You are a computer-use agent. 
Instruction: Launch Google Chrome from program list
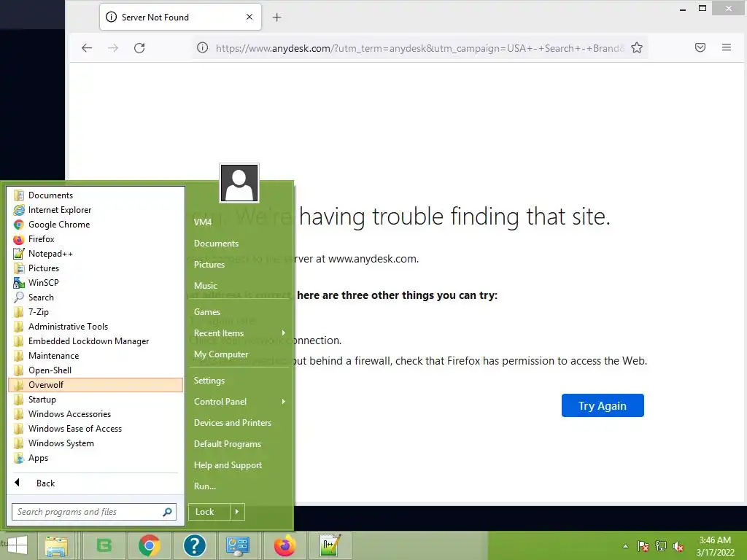tap(96, 225)
